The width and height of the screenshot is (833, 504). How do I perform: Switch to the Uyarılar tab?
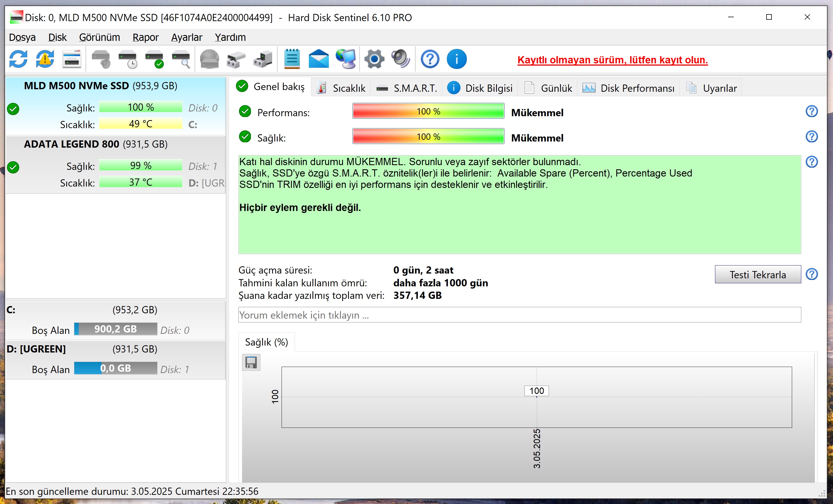(711, 88)
